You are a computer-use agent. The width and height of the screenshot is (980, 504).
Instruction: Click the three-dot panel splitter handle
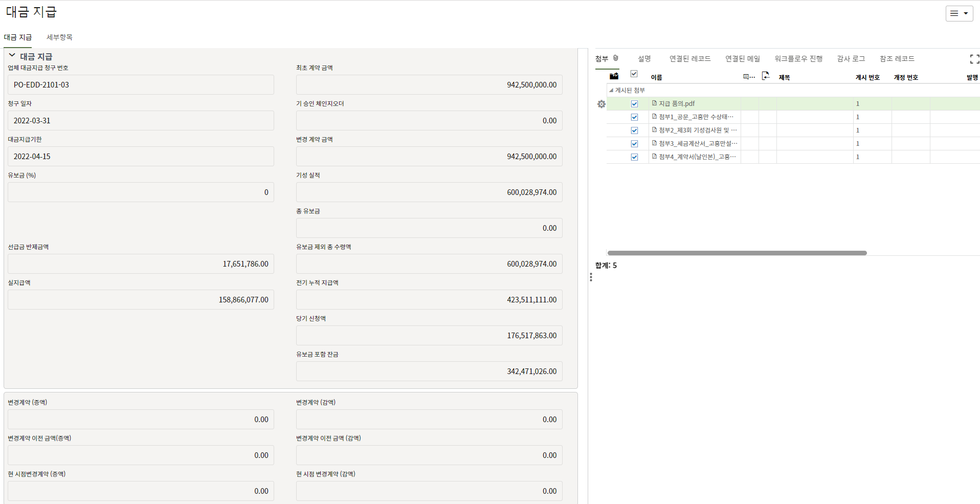pos(591,277)
